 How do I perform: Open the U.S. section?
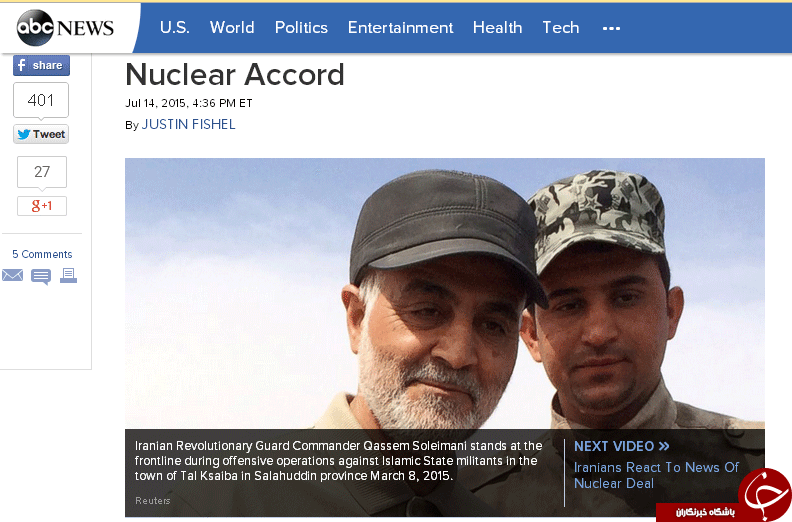tap(174, 28)
